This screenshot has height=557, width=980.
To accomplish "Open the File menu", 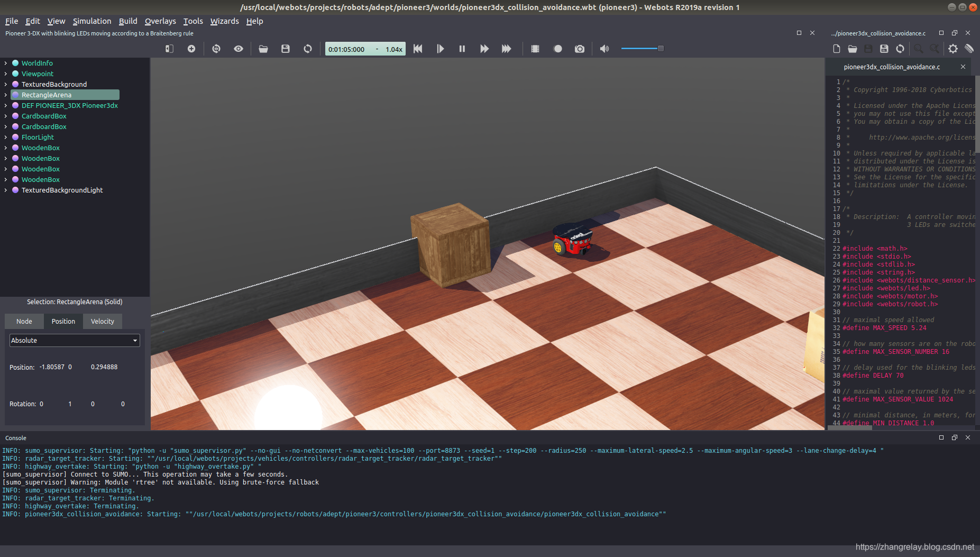I will 12,21.
